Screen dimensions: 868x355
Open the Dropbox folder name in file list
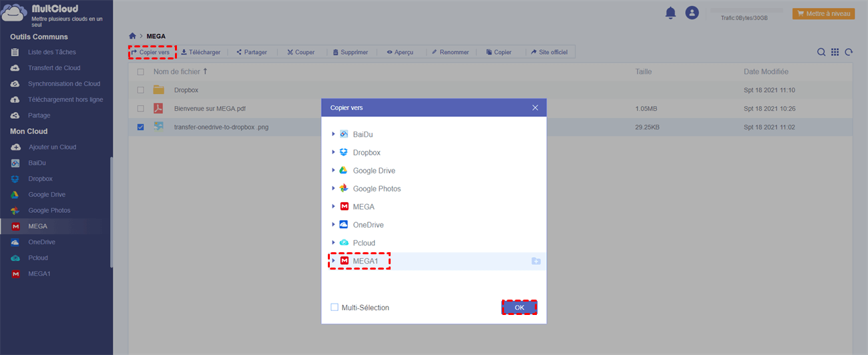[x=186, y=89]
